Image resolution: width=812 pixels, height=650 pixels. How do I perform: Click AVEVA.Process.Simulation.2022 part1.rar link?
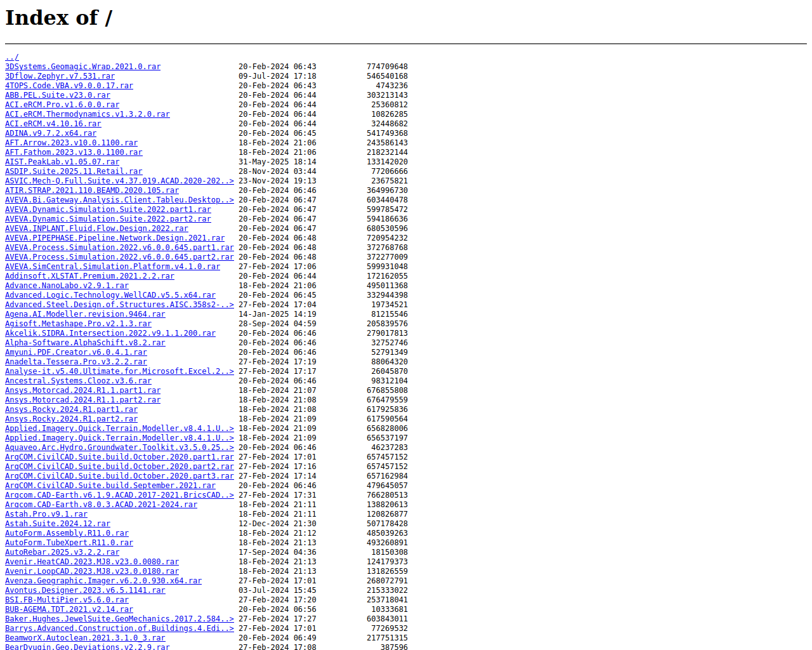(x=119, y=248)
